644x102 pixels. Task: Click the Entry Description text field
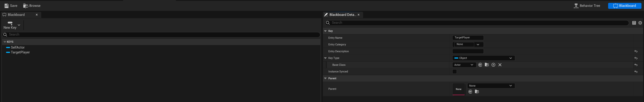(x=468, y=51)
